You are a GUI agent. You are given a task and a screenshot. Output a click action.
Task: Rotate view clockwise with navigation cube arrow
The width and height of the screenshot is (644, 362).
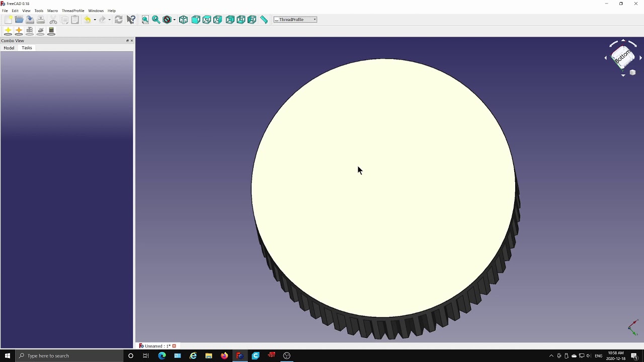632,44
